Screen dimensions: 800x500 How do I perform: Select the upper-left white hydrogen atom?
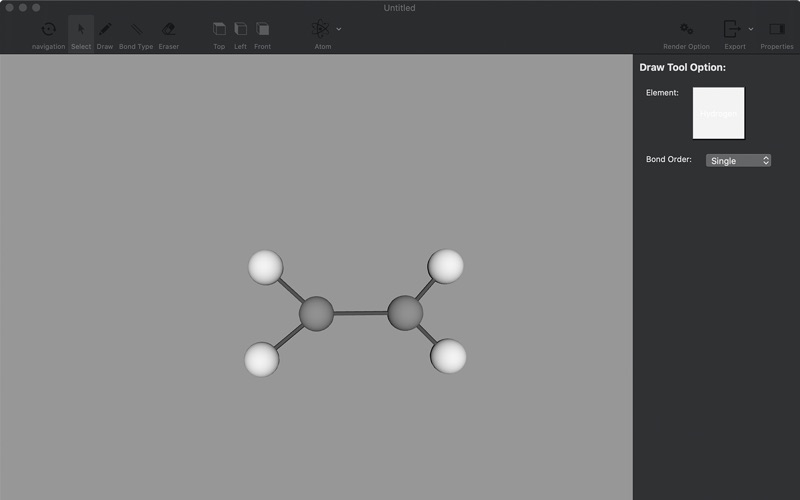pos(266,267)
